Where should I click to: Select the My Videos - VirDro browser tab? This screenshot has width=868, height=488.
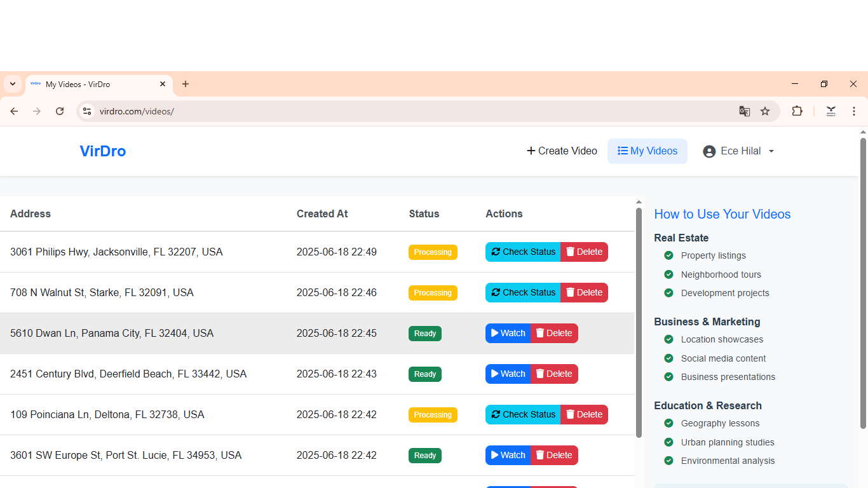(x=98, y=84)
